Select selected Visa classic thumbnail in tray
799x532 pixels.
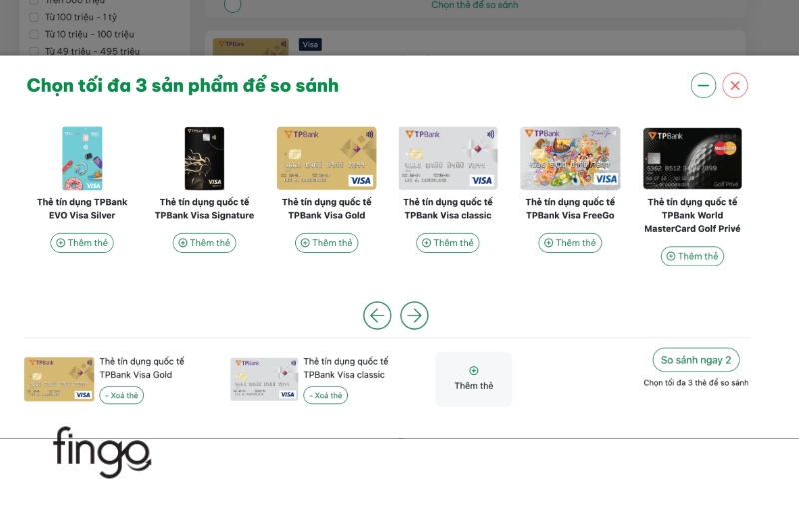(x=264, y=379)
